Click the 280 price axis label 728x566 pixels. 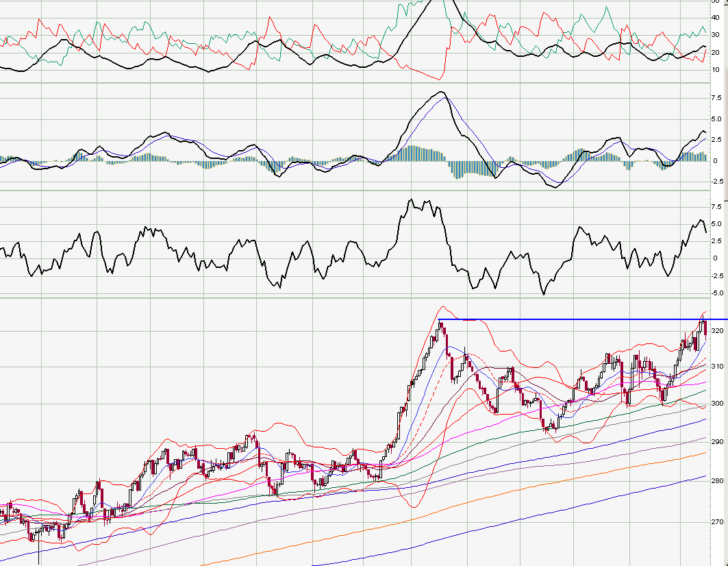point(717,481)
